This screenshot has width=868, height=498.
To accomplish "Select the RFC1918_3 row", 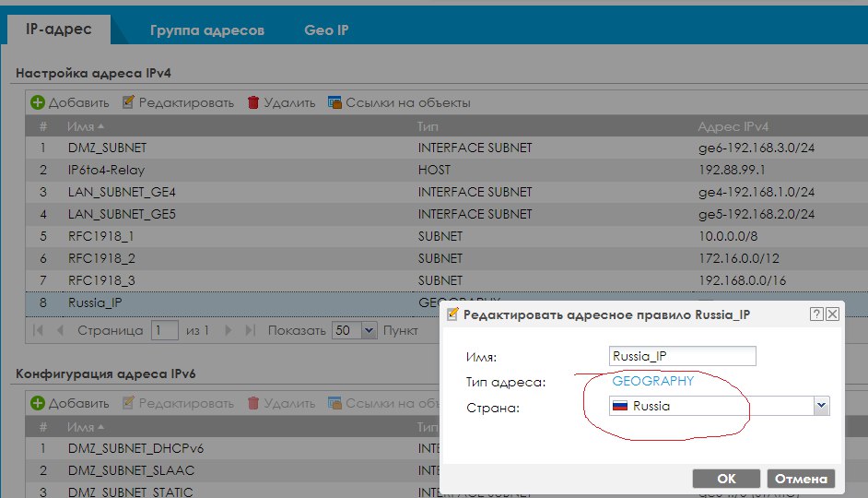I will tap(446, 281).
